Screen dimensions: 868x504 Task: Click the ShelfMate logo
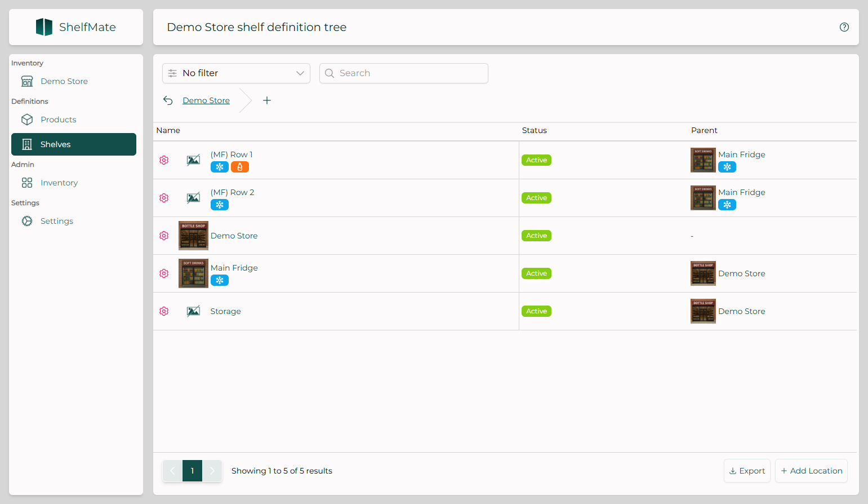[x=76, y=27]
